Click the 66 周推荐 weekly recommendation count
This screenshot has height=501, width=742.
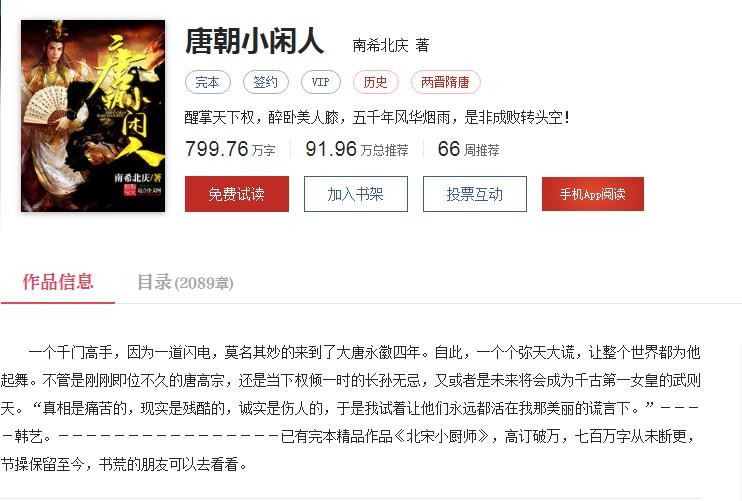[468, 149]
